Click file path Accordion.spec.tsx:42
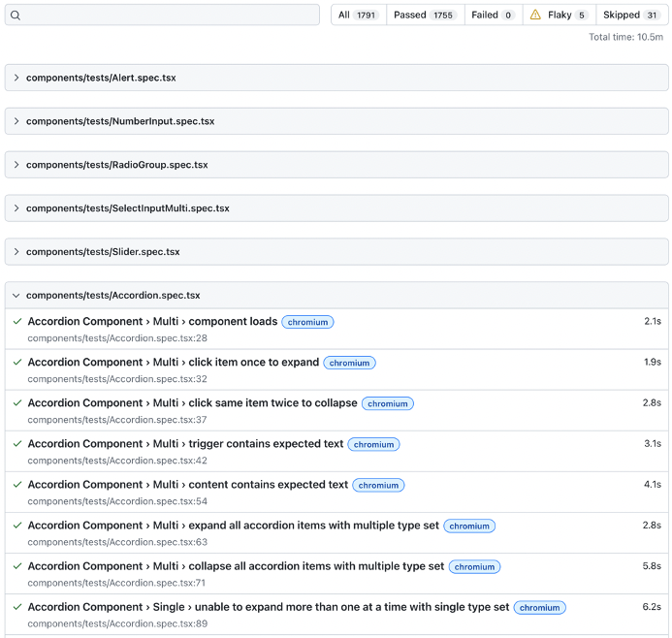 click(117, 461)
